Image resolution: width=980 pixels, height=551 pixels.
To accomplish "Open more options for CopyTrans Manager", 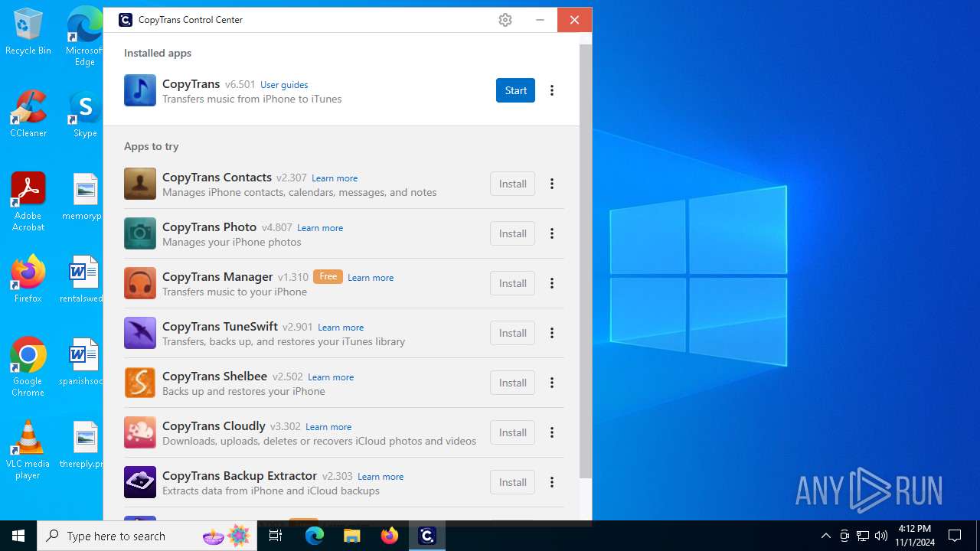I will click(552, 283).
